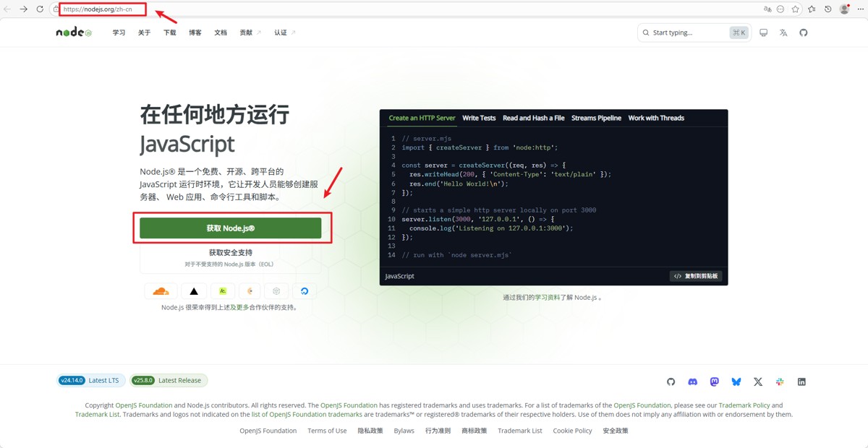Open the footer X (Twitter) icon
Screen dimensions: 868x448
pos(757,382)
